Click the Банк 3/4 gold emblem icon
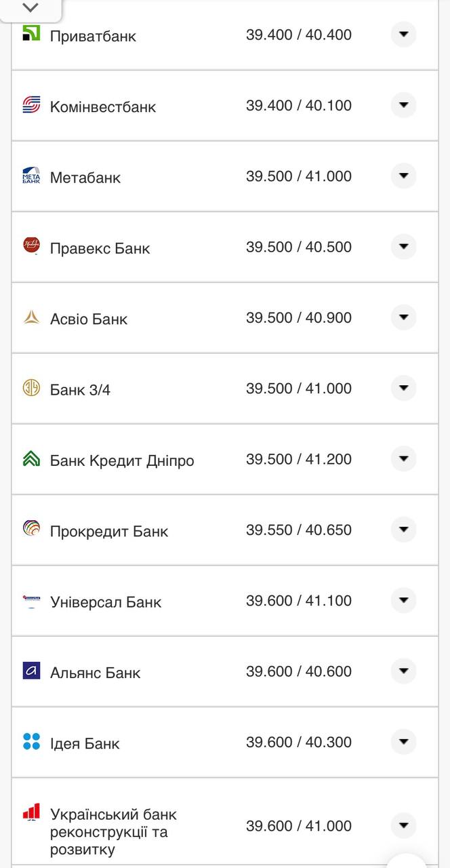450x868 pixels. 30,388
